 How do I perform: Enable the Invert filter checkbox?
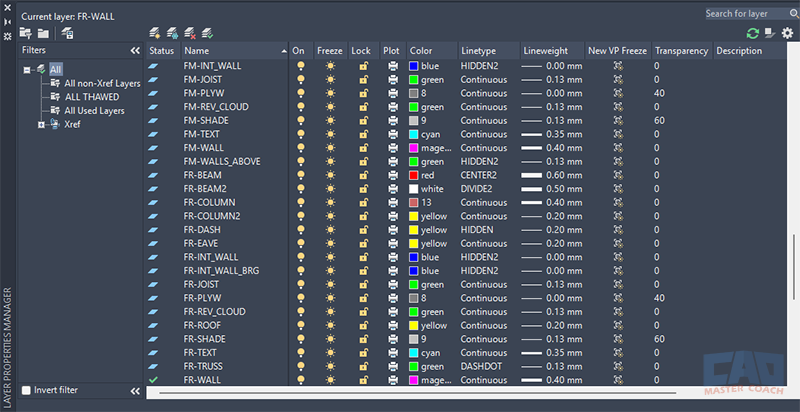click(x=26, y=390)
